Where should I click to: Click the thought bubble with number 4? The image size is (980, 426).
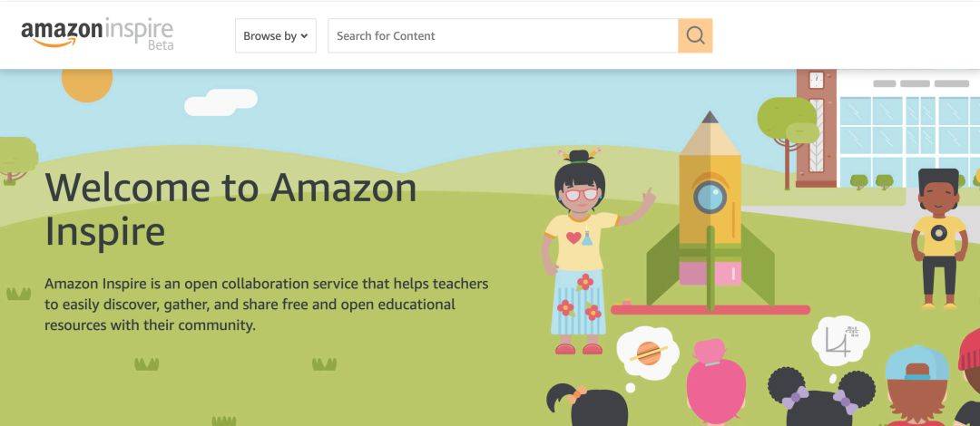tap(840, 341)
